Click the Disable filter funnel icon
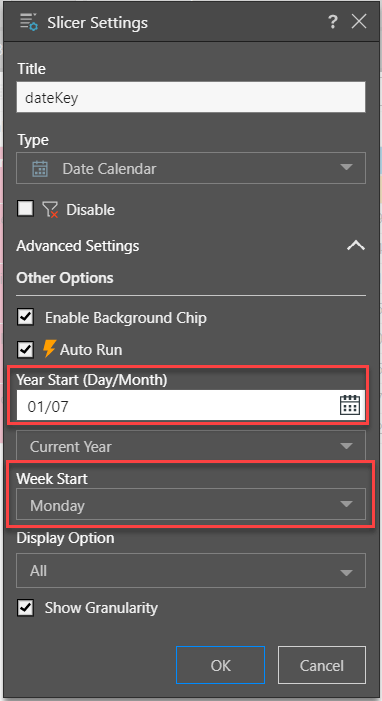Viewport: 382px width, 701px height. [x=50, y=209]
